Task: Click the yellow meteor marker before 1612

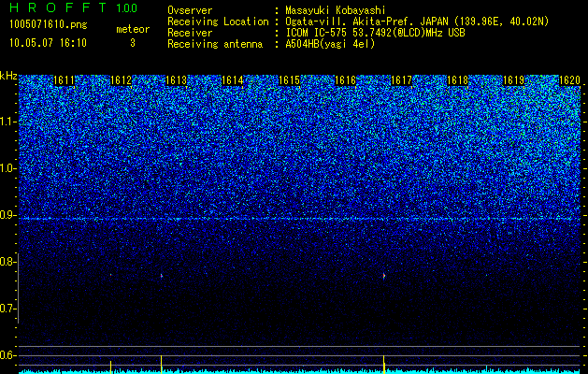Action: pos(110,367)
